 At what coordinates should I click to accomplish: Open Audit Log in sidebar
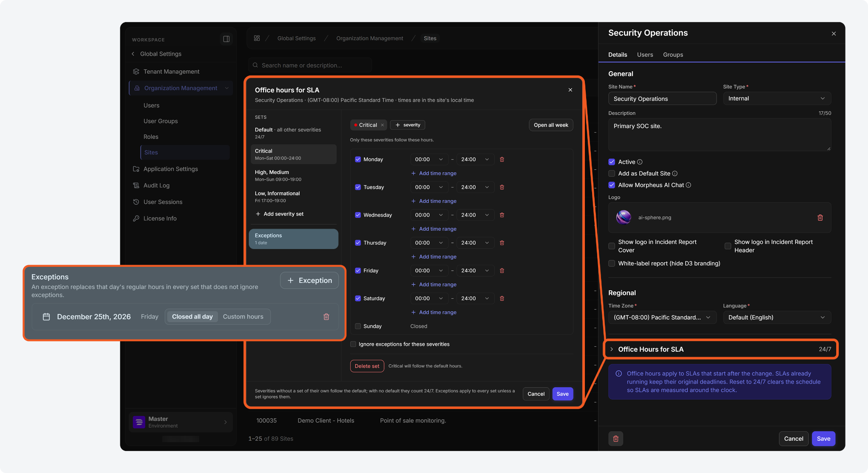coord(156,185)
